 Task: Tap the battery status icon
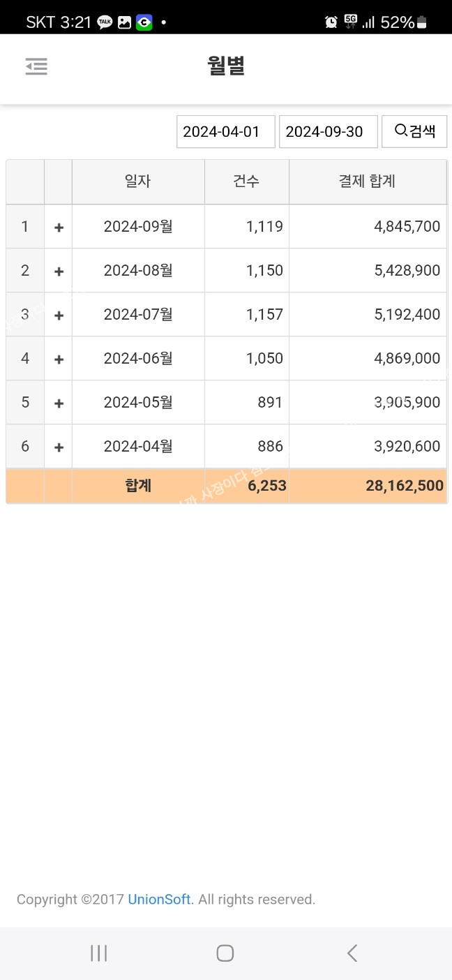421,22
